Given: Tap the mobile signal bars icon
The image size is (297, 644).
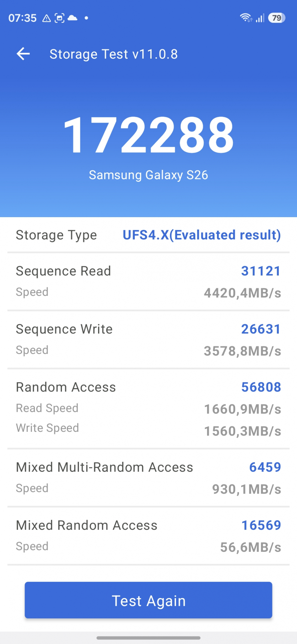Looking at the screenshot, I should (260, 18).
